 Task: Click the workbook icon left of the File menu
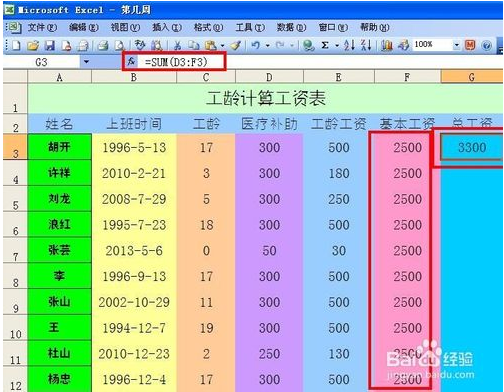pos(14,28)
